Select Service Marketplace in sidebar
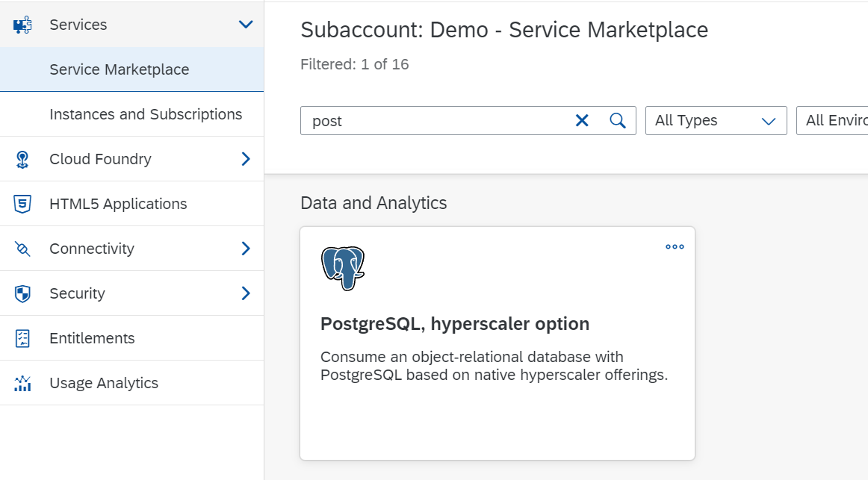The height and width of the screenshot is (480, 868). (120, 69)
